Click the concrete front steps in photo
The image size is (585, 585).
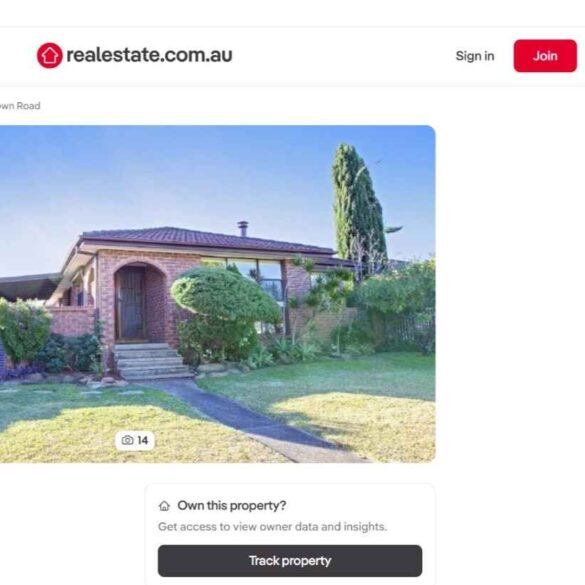point(151,362)
